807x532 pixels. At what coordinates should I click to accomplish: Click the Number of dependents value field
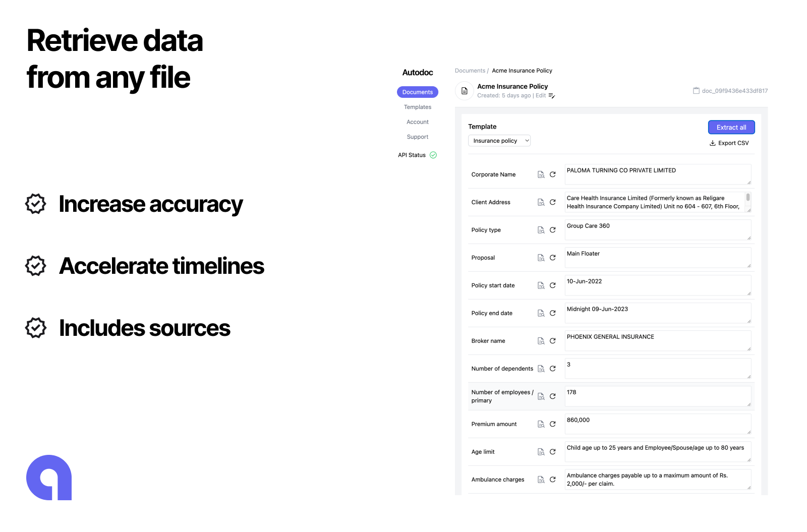pyautogui.click(x=658, y=369)
